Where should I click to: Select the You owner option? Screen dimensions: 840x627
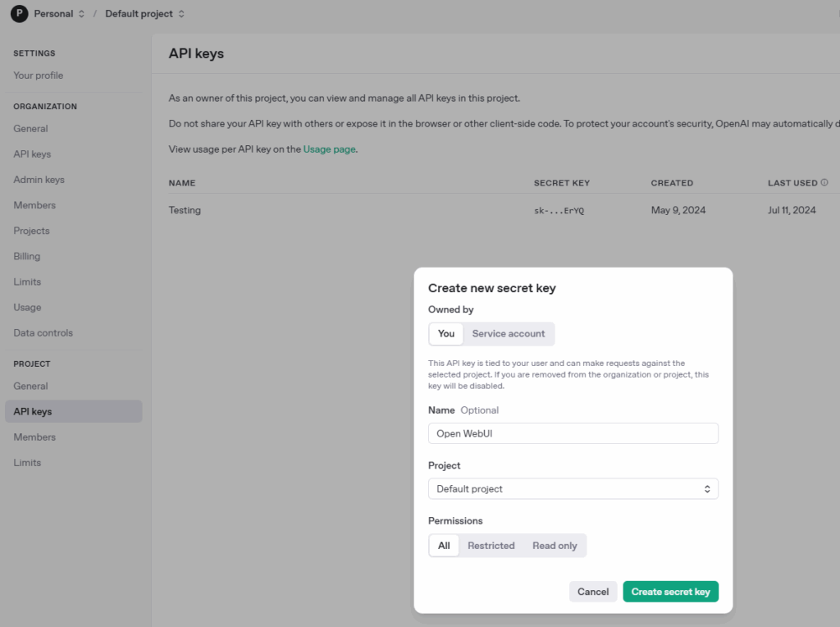point(445,333)
